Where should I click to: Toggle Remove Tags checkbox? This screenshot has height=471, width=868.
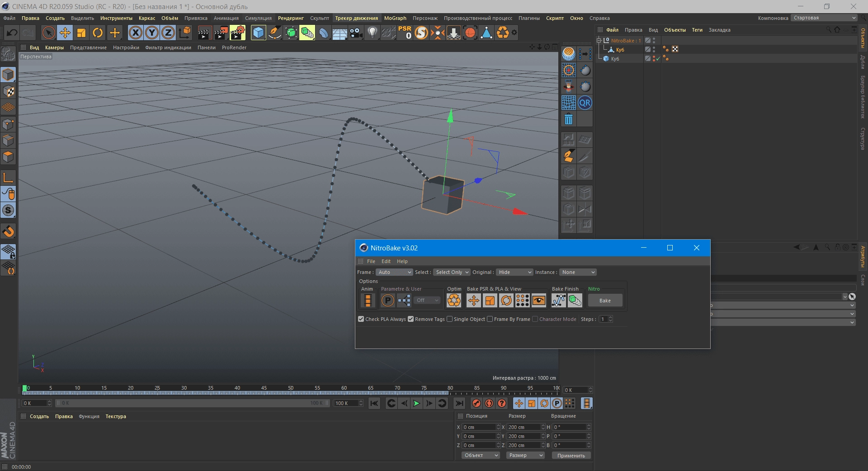click(x=411, y=319)
